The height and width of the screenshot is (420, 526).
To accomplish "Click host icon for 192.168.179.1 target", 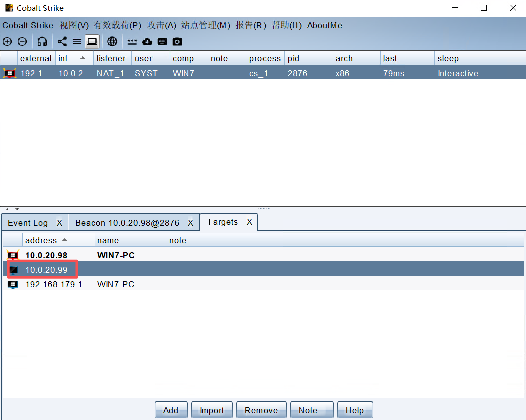I will tap(13, 284).
